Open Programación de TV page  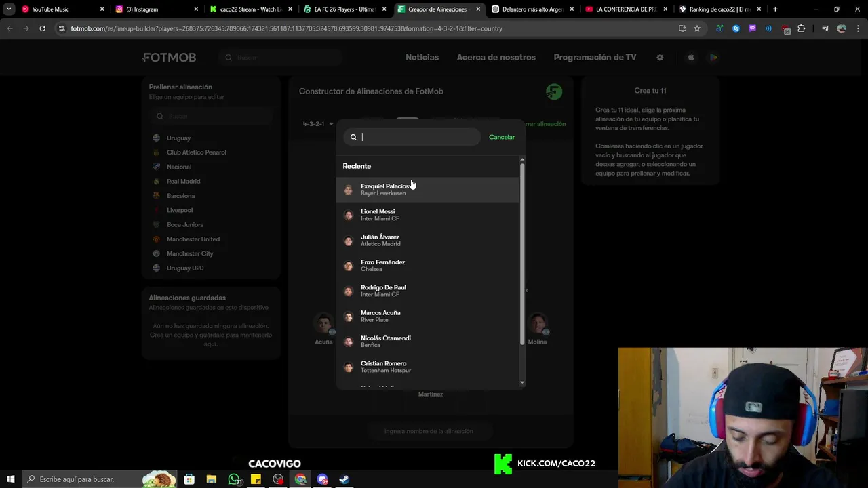point(595,58)
